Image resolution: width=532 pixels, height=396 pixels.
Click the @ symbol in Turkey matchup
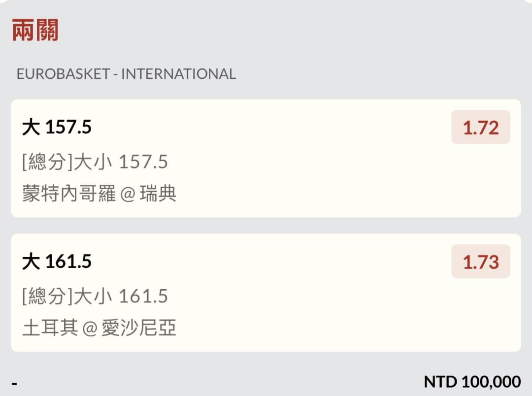pyautogui.click(x=90, y=329)
